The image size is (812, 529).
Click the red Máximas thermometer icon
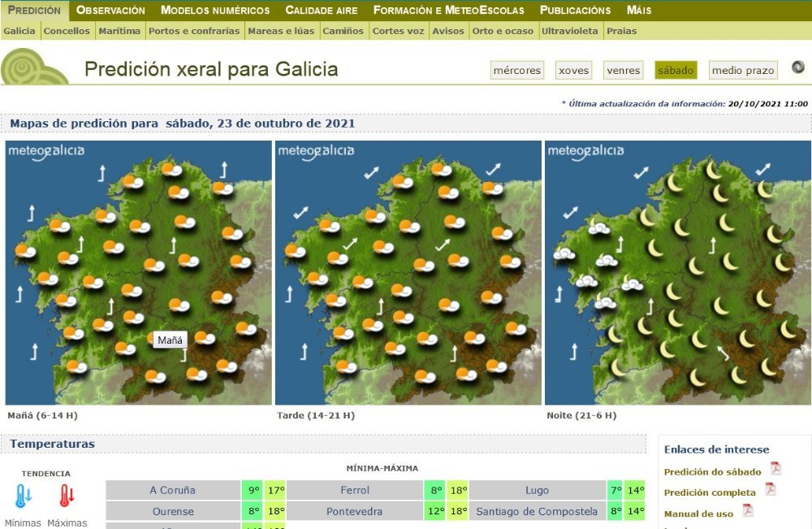(x=67, y=496)
